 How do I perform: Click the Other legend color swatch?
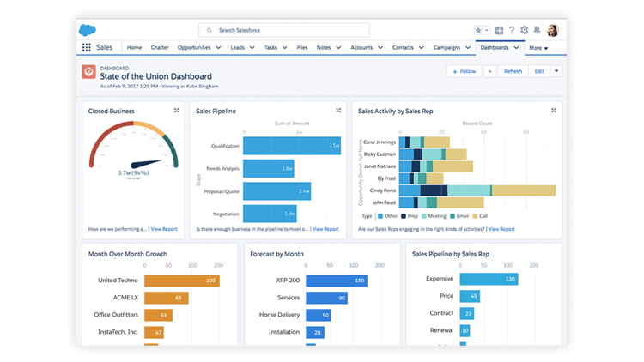(x=380, y=216)
